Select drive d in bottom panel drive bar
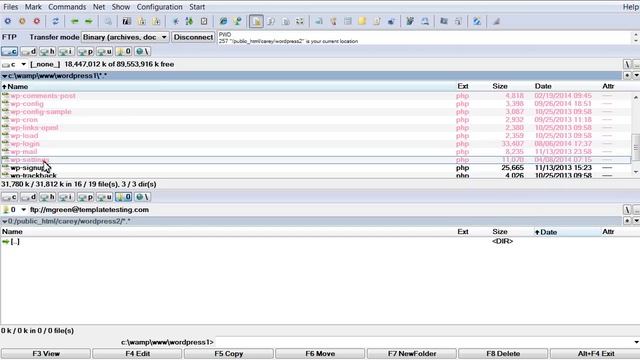This screenshot has width=640, height=360. [29, 197]
